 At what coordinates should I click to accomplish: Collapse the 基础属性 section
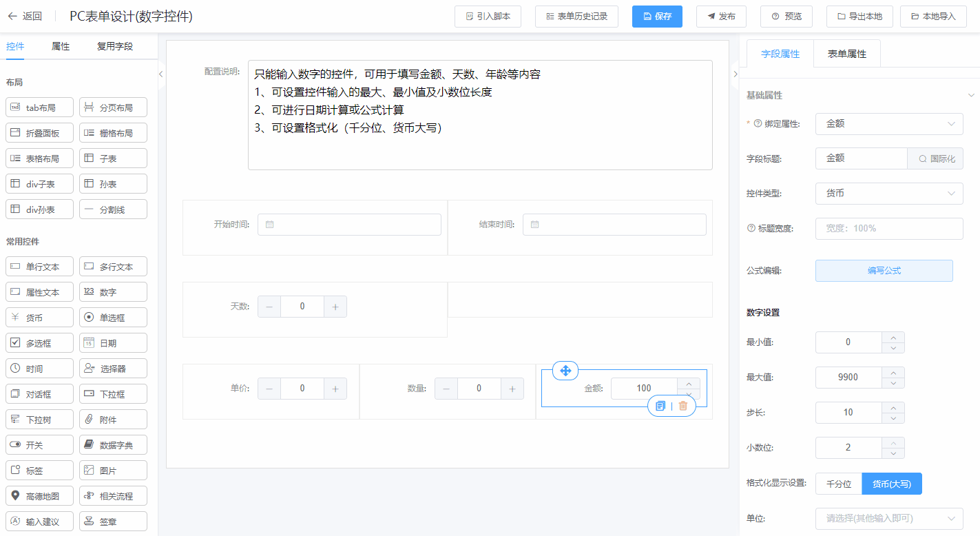(971, 95)
